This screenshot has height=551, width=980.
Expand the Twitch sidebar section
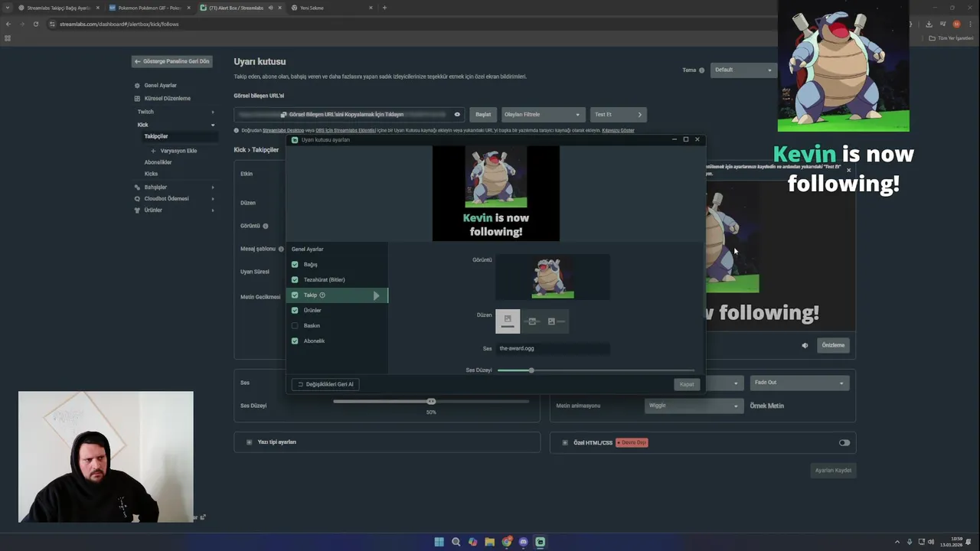coord(213,112)
